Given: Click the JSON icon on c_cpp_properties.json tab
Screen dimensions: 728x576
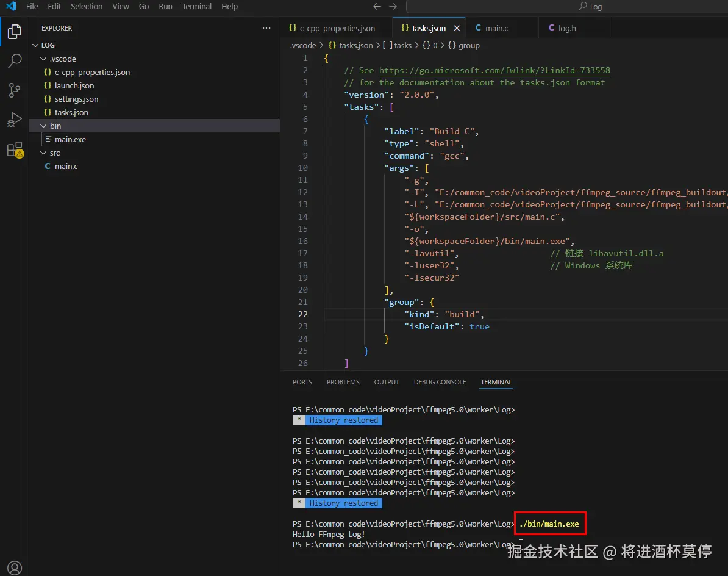Looking at the screenshot, I should click(x=293, y=28).
